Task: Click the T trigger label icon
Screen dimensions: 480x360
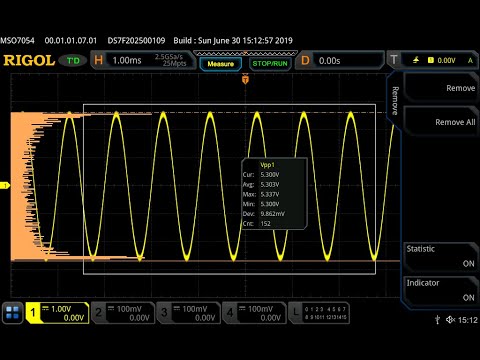Action: [x=394, y=60]
